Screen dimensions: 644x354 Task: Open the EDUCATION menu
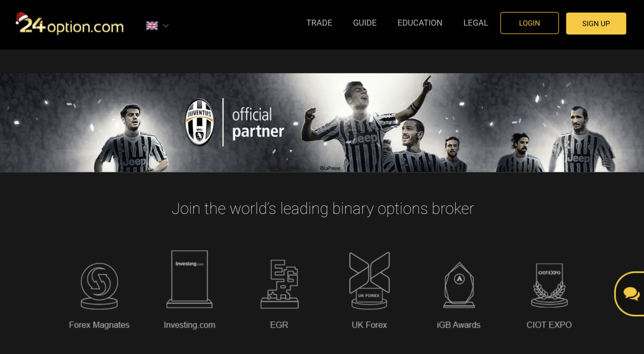[x=420, y=23]
